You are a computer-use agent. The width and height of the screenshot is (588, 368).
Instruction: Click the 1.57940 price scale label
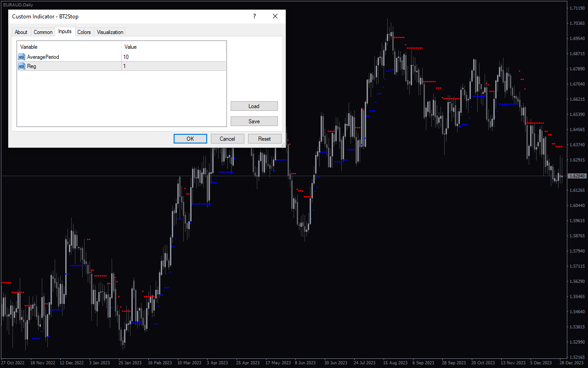(x=577, y=251)
